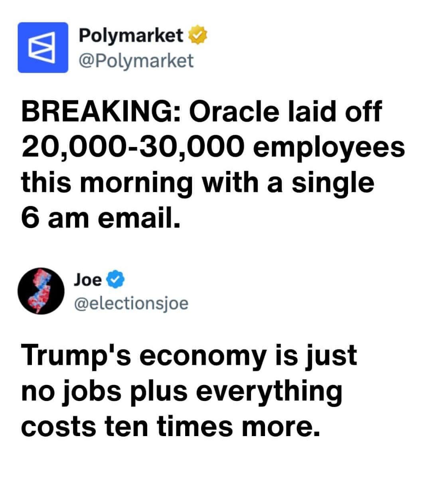
Task: Click the line "this morning with a single"
Action: click(x=198, y=183)
